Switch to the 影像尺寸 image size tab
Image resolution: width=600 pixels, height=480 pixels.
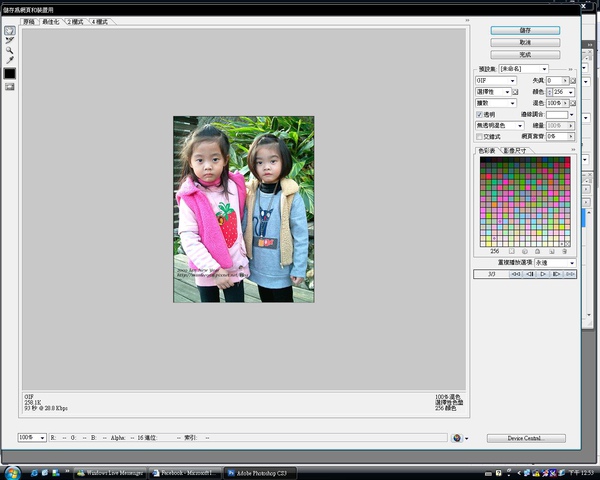click(x=515, y=151)
